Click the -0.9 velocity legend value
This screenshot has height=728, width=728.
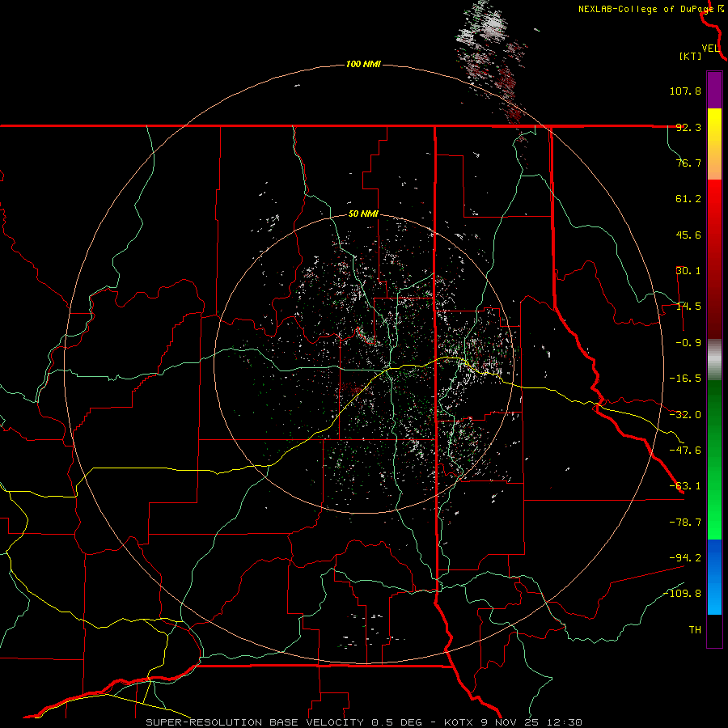coord(688,343)
